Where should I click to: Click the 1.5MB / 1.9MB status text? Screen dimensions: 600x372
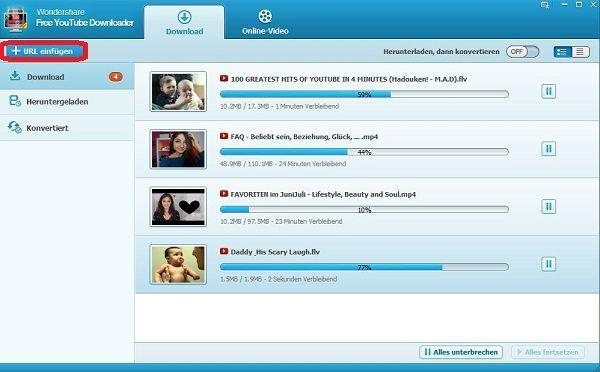pyautogui.click(x=279, y=279)
